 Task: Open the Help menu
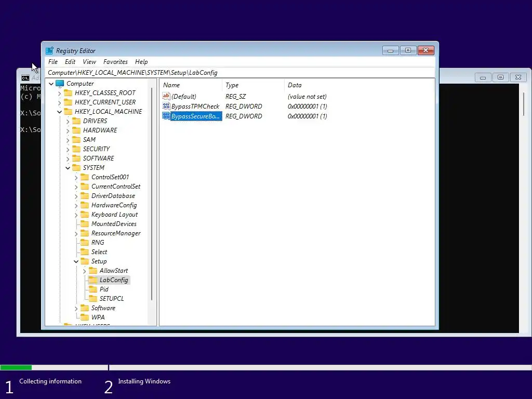(x=141, y=62)
